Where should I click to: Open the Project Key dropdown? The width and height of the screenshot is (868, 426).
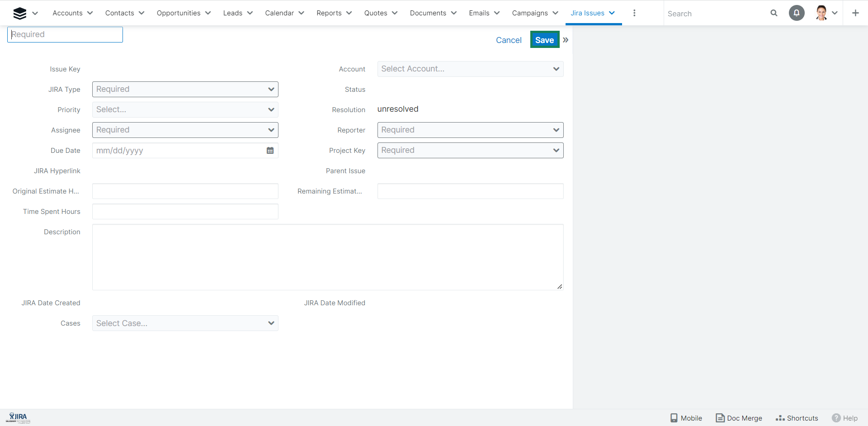click(x=470, y=151)
